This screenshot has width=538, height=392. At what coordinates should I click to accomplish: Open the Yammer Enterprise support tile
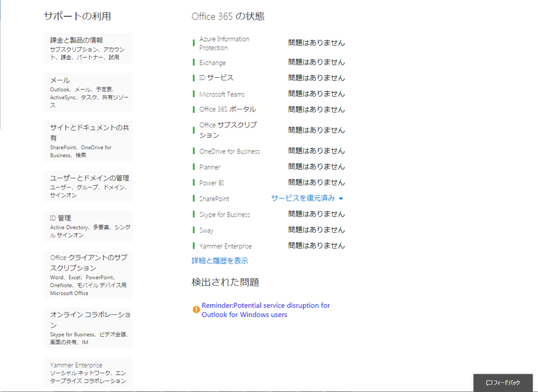pos(88,373)
